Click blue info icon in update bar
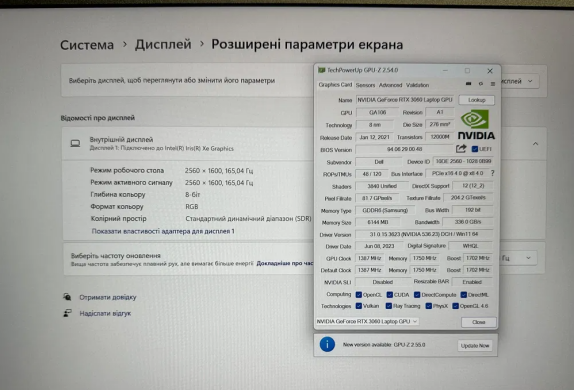 [327, 344]
